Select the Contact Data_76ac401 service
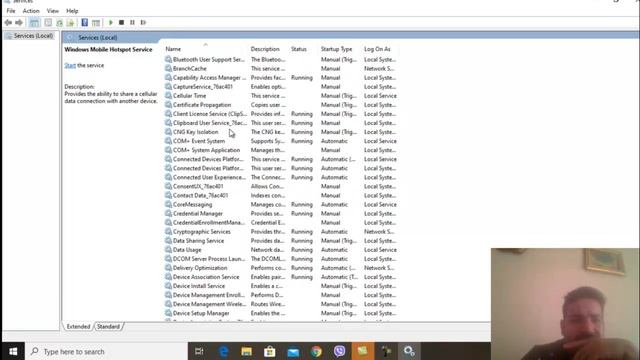This screenshot has width=640, height=360. point(281,196)
